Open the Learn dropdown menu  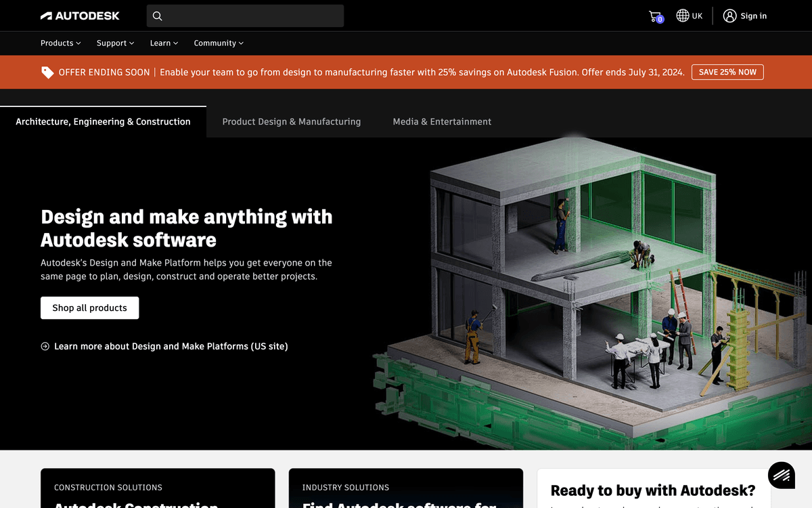tap(164, 43)
